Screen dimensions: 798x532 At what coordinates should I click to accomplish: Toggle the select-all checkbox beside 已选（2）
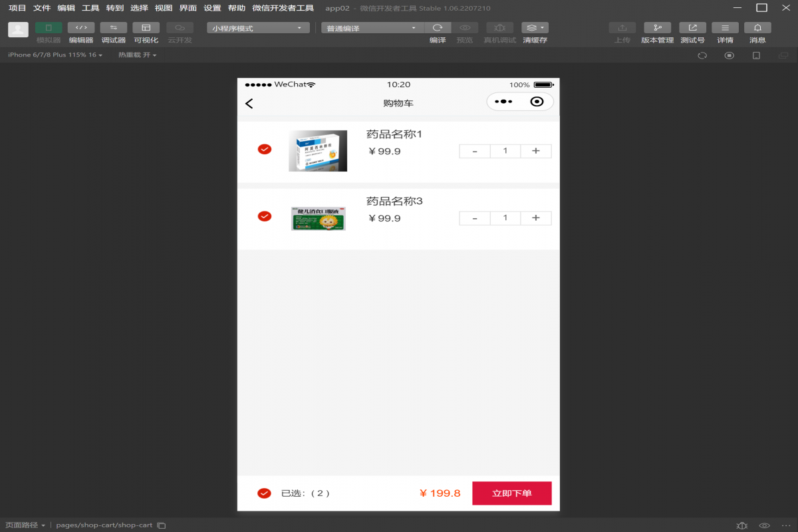264,493
